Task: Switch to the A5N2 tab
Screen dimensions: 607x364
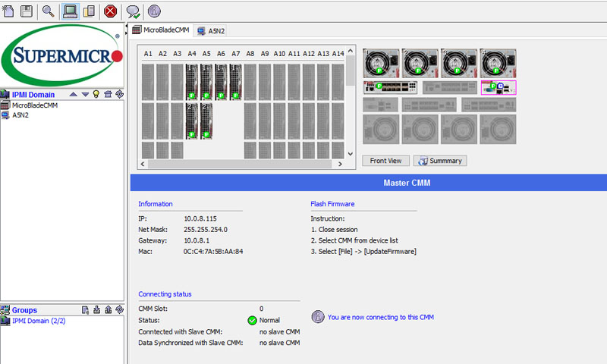Action: [211, 31]
